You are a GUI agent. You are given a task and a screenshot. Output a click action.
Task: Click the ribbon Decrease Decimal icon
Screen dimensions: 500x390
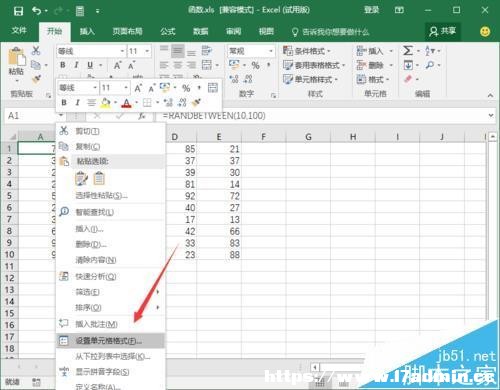click(248, 79)
